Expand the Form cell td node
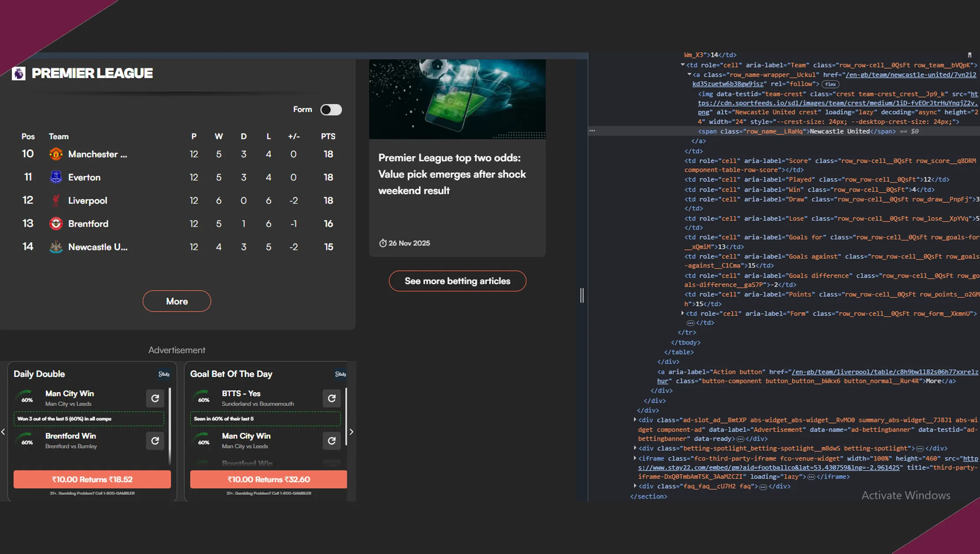Viewport: 980px width, 554px height. (682, 313)
